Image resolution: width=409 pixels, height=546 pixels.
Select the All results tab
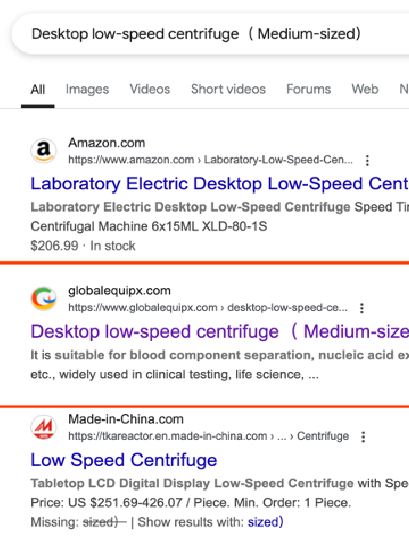coord(38,89)
